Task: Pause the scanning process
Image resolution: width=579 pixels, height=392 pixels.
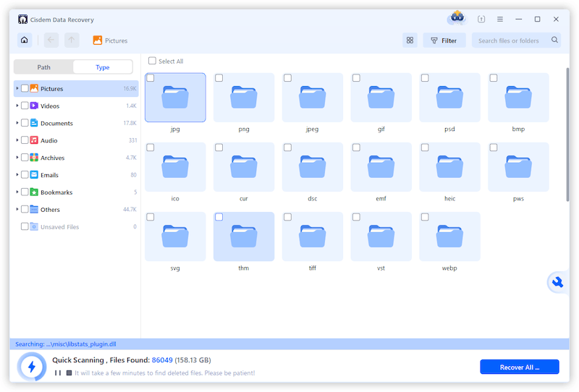Action: (58, 372)
